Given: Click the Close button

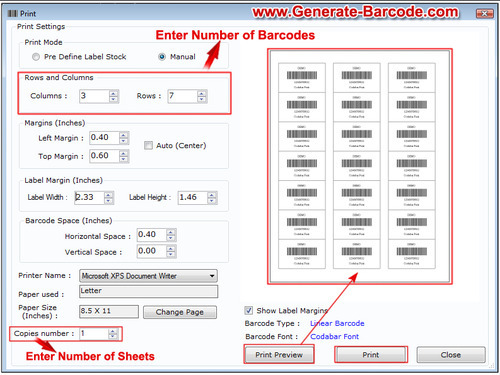Looking at the screenshot, I should (x=451, y=355).
